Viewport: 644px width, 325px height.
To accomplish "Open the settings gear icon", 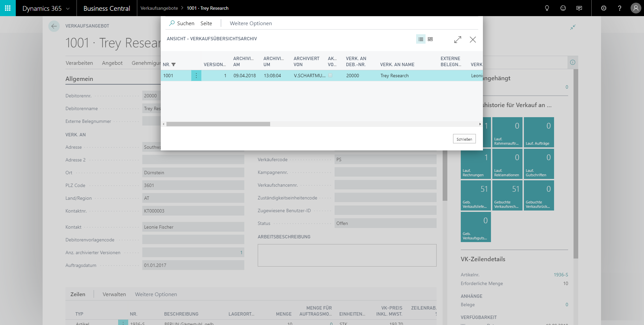I will pos(603,8).
